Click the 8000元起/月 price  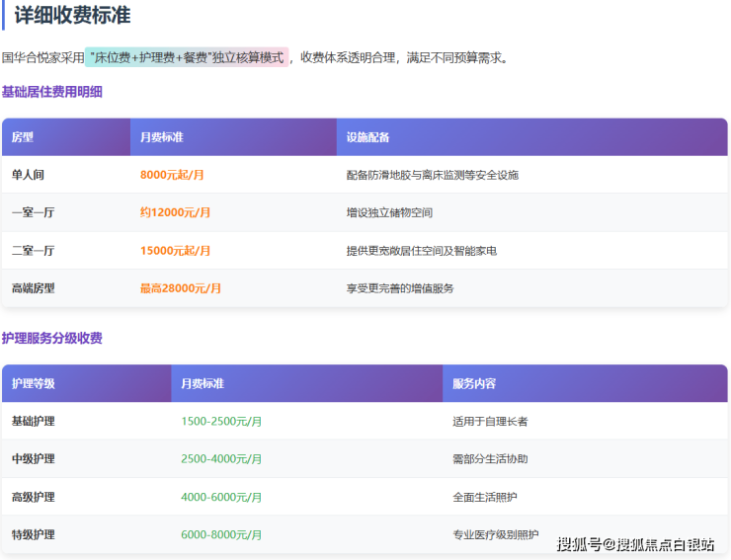[x=172, y=175]
